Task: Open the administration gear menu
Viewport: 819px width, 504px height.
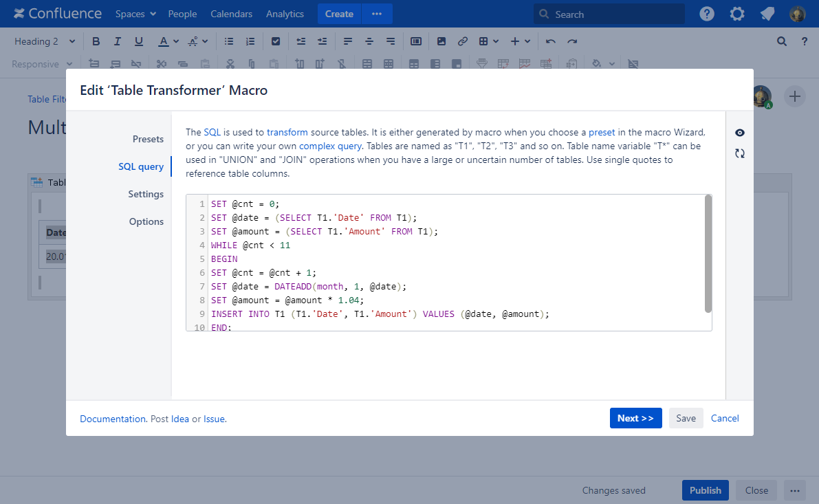Action: [x=737, y=14]
